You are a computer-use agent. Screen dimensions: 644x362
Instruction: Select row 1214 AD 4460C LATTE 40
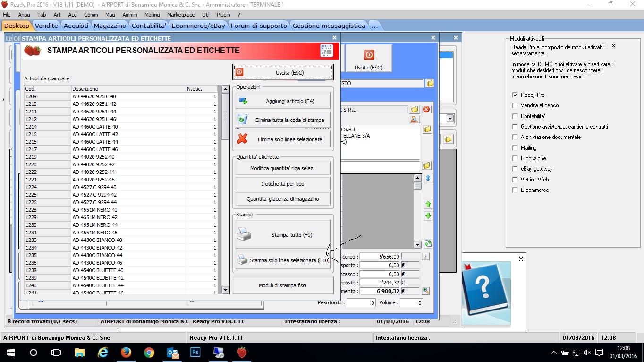coord(121,127)
